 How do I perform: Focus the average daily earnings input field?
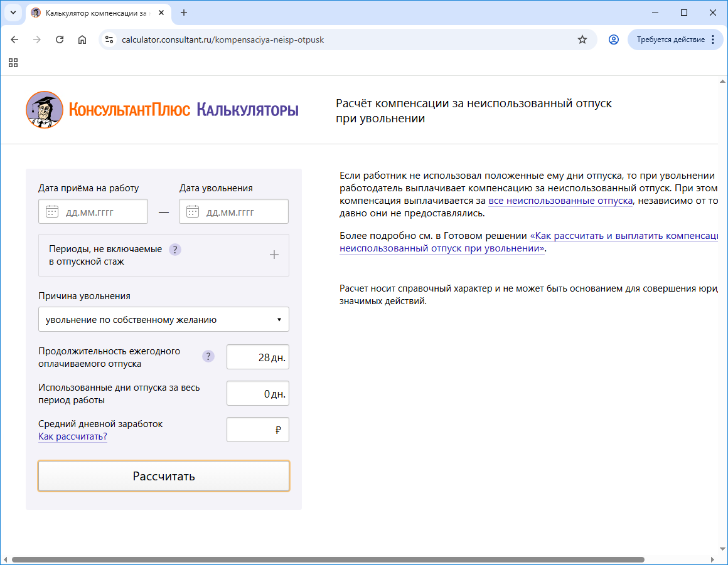tap(251, 430)
